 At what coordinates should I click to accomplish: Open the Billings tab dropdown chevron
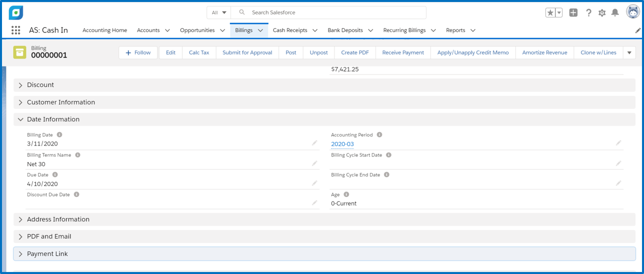[x=260, y=30]
